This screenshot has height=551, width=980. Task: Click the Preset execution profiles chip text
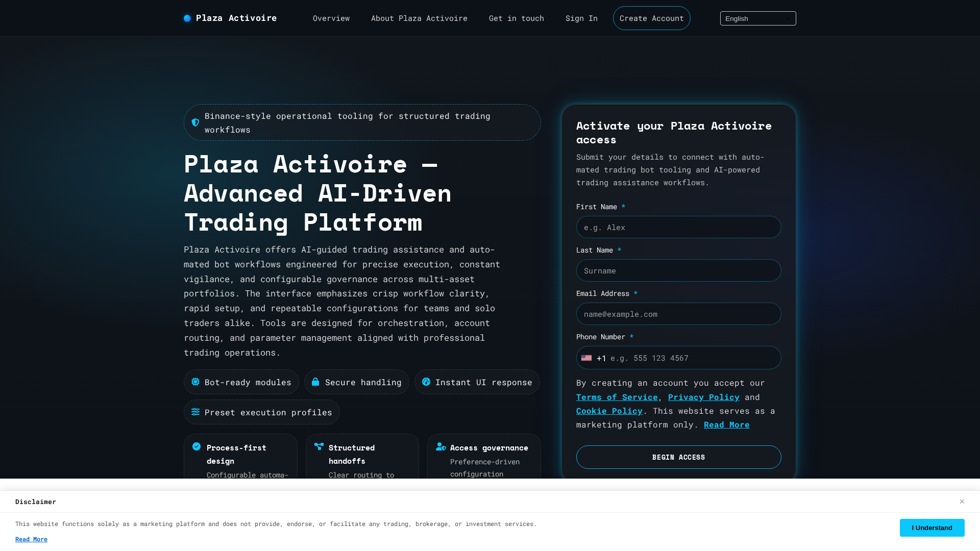268,412
